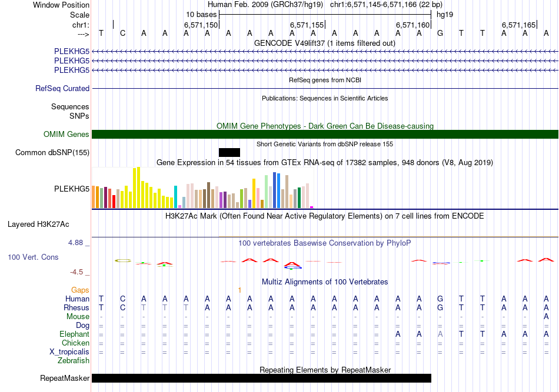
Task: Click the third PLEKHG5 transcript label
Action: tap(72, 70)
